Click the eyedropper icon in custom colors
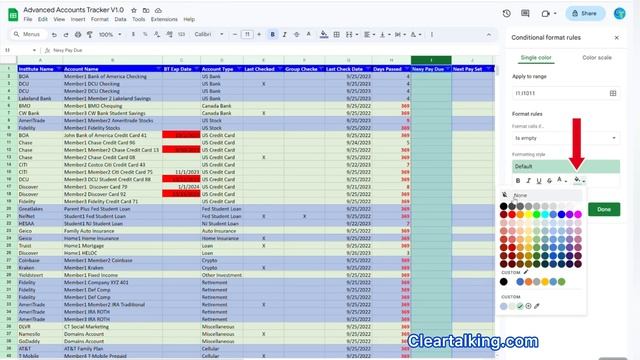This screenshot has height=360, width=640. click(537, 306)
